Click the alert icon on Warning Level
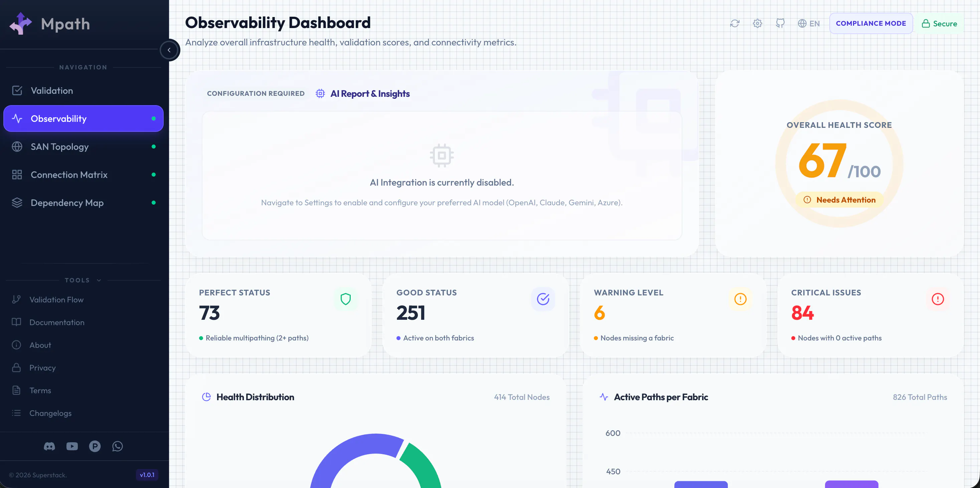 tap(740, 299)
